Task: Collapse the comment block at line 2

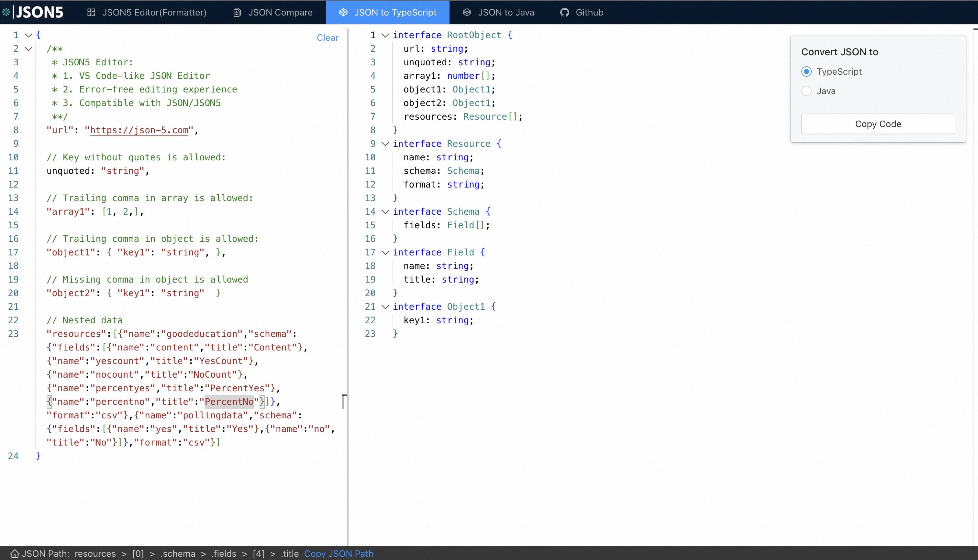Action: point(28,48)
